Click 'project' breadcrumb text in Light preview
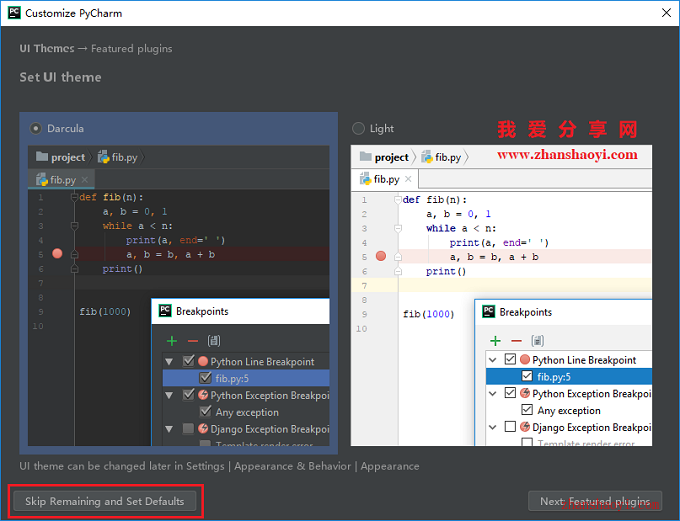Screen dimensions: 680x521 click(392, 157)
